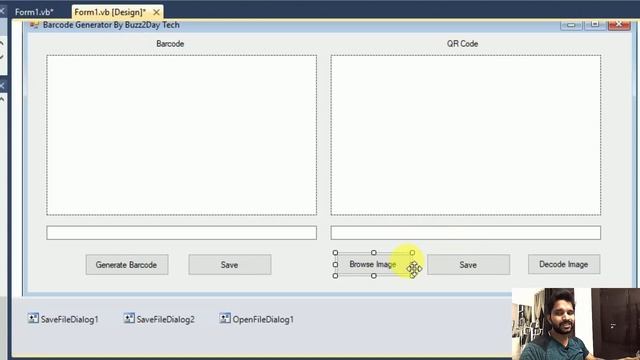Viewport: 640px width, 360px height.
Task: Click the webcam video thumbnail of presenter
Action: [576, 324]
